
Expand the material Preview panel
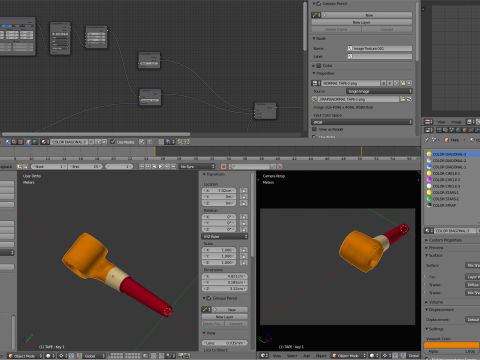(x=426, y=248)
